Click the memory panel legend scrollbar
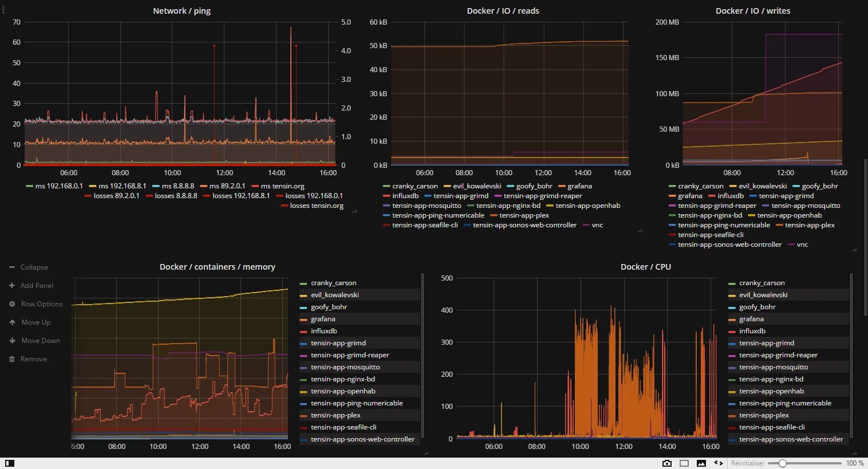Image resolution: width=868 pixels, height=469 pixels. coord(423,355)
